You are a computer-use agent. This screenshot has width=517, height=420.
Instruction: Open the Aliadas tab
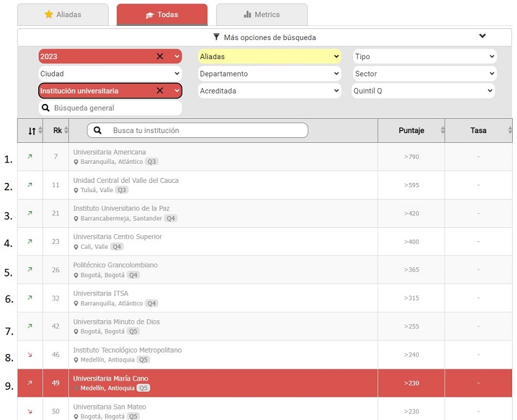click(63, 15)
